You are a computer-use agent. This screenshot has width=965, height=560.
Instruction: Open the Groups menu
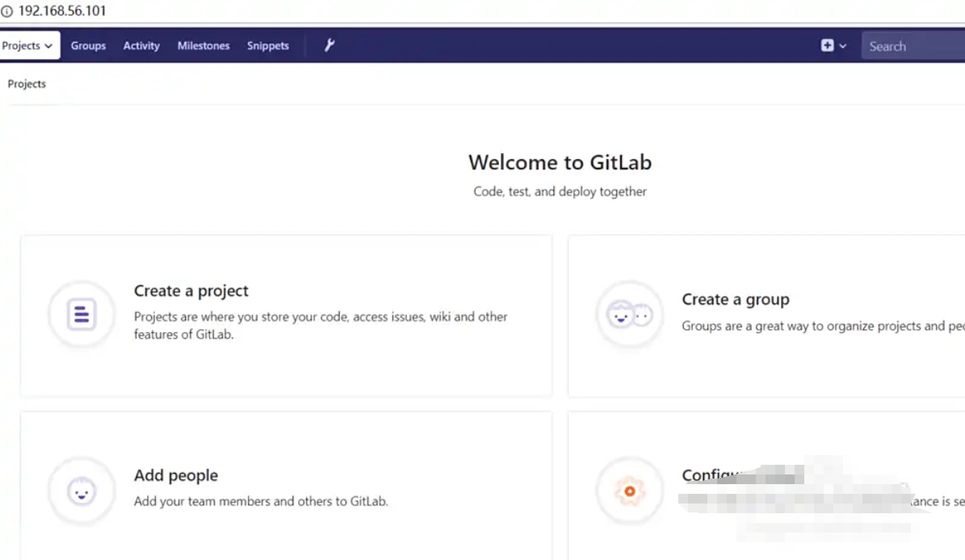(x=88, y=46)
